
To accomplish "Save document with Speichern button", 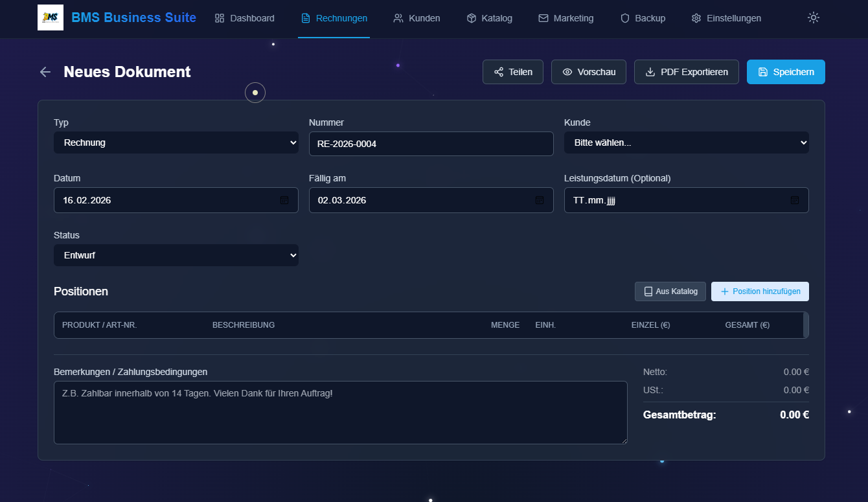I will (x=786, y=72).
